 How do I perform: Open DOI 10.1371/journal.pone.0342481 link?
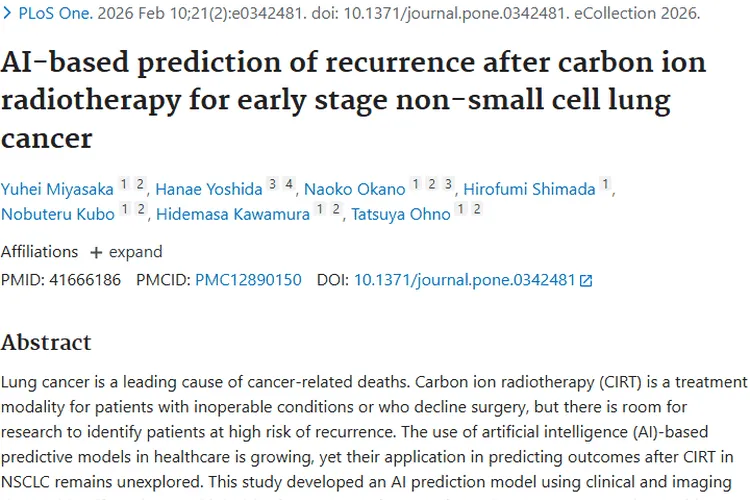click(465, 280)
